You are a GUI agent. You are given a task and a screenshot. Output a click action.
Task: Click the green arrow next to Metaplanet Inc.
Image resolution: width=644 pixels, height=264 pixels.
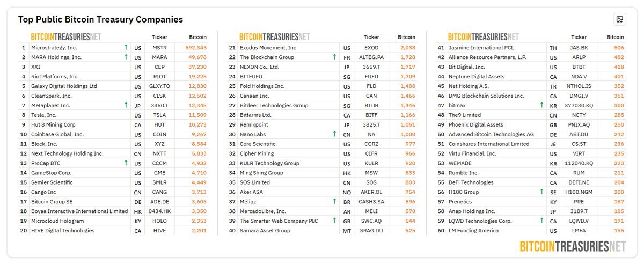[x=126, y=106]
